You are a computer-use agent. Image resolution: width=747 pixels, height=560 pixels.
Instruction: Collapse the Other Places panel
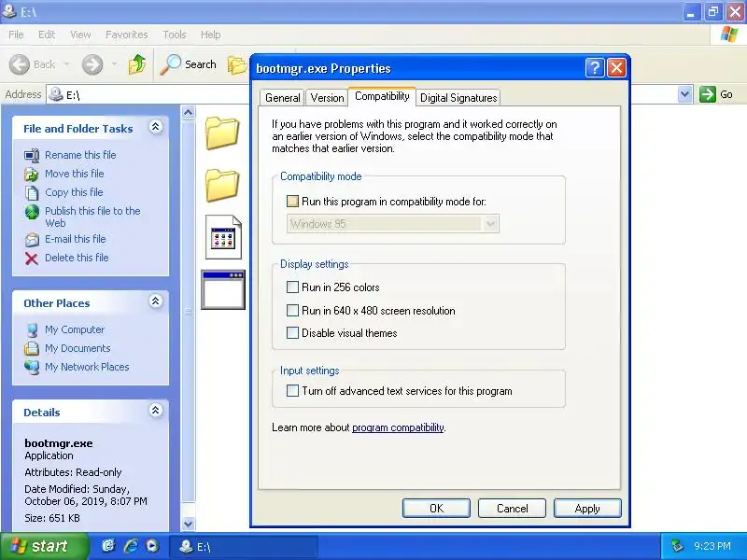[x=155, y=301]
